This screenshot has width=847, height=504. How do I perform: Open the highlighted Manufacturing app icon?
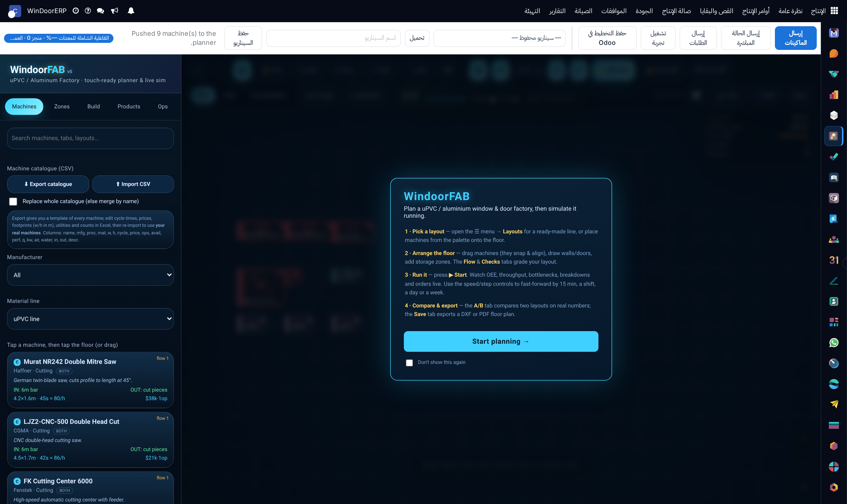click(834, 136)
